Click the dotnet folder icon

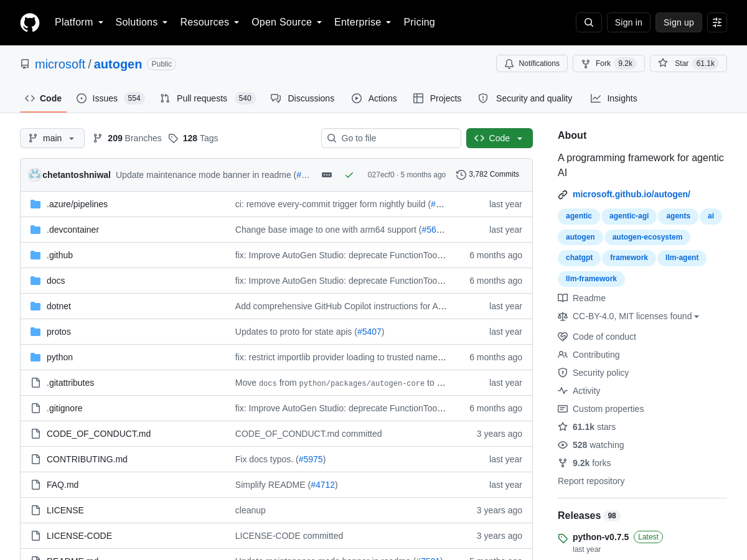pyautogui.click(x=35, y=306)
